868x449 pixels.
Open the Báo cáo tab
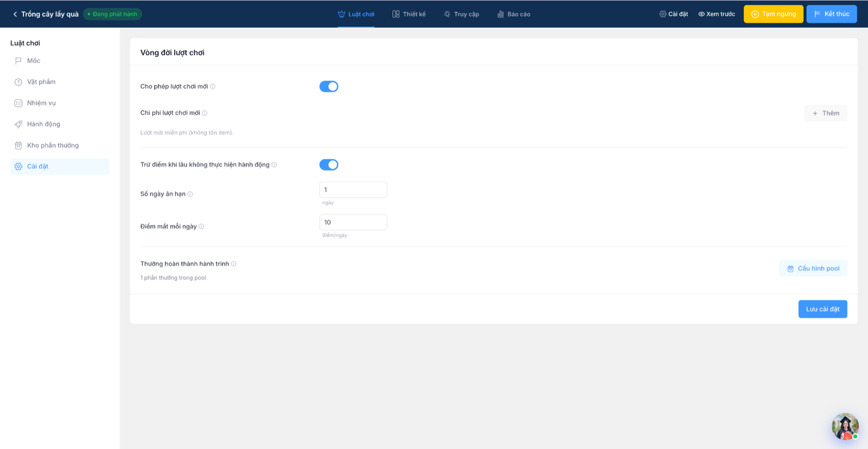pyautogui.click(x=514, y=14)
